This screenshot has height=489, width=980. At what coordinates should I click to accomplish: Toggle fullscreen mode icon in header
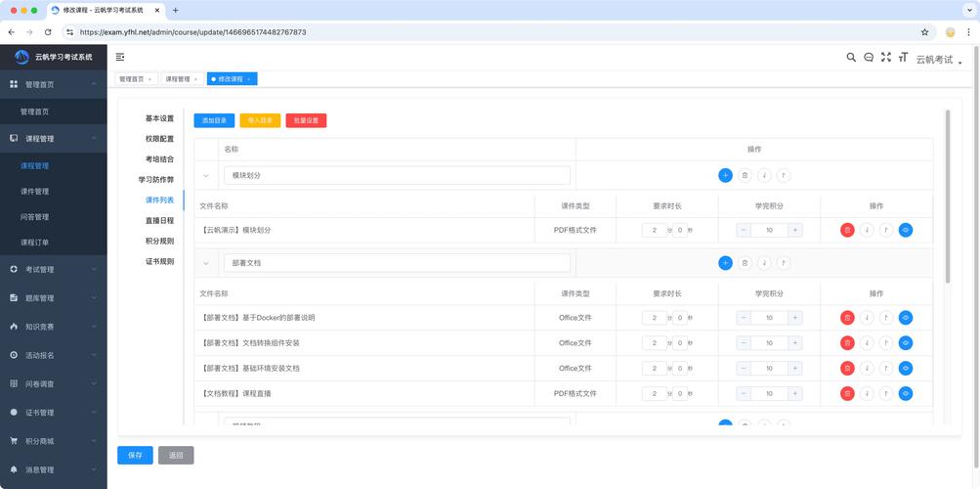(886, 58)
